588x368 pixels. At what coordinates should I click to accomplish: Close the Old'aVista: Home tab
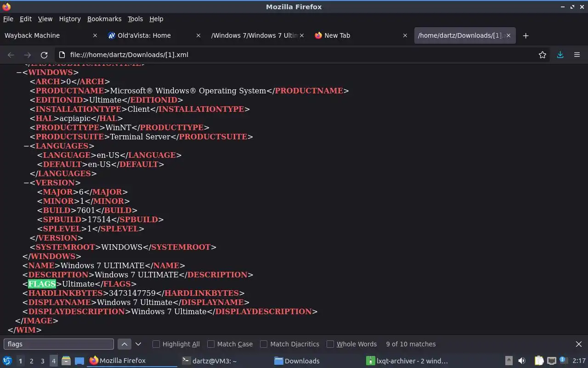click(198, 35)
